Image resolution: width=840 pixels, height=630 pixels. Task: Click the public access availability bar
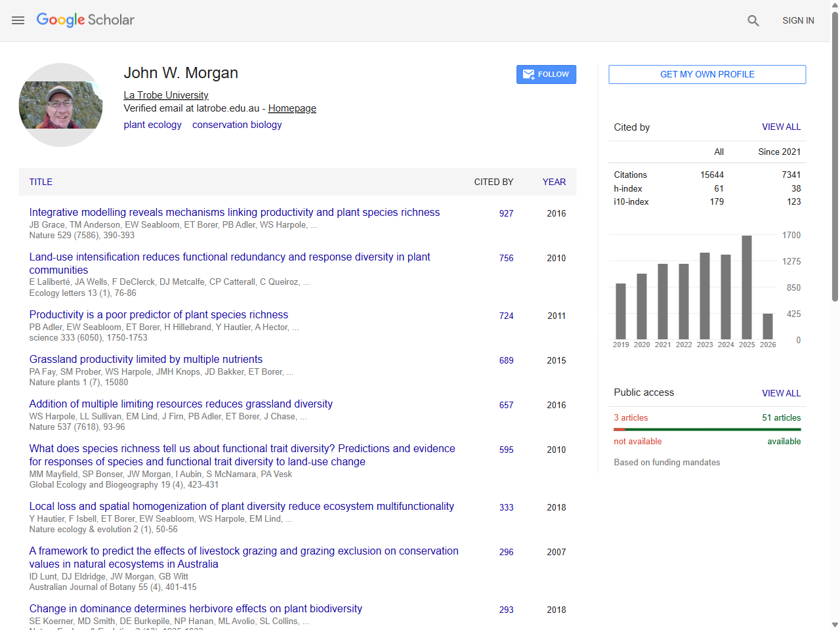tap(707, 430)
